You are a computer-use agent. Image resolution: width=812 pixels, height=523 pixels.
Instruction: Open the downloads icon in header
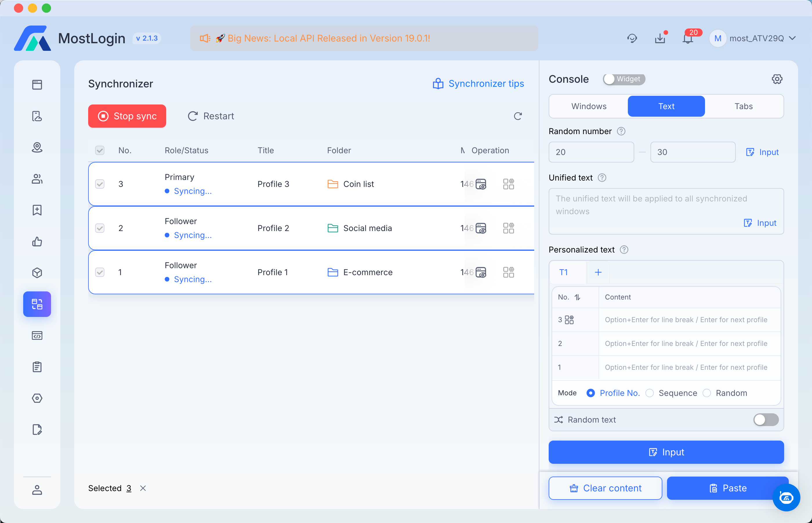pyautogui.click(x=660, y=38)
